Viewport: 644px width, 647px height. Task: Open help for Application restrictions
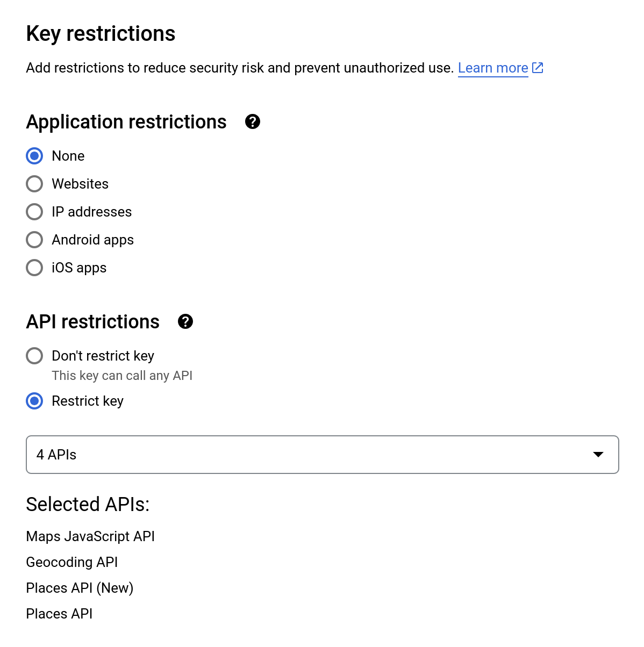[253, 122]
